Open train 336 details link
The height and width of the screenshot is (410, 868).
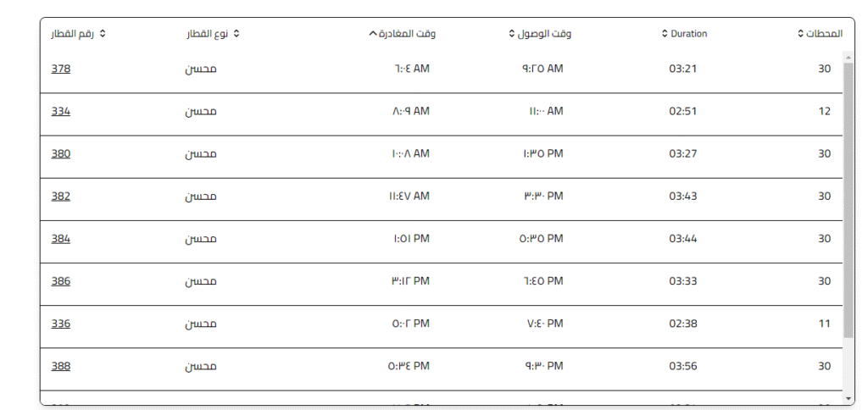[60, 324]
